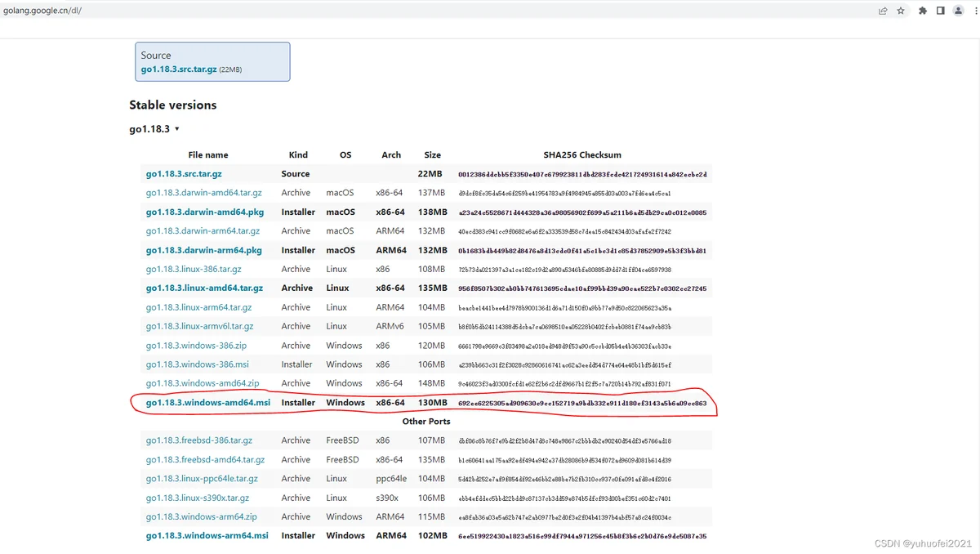
Task: Click the File name column header
Action: click(208, 154)
